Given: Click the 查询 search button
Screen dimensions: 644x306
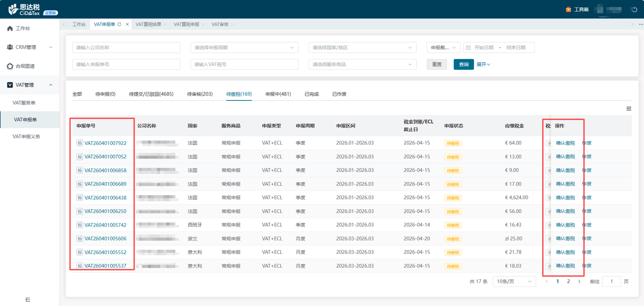Looking at the screenshot, I should pos(463,64).
